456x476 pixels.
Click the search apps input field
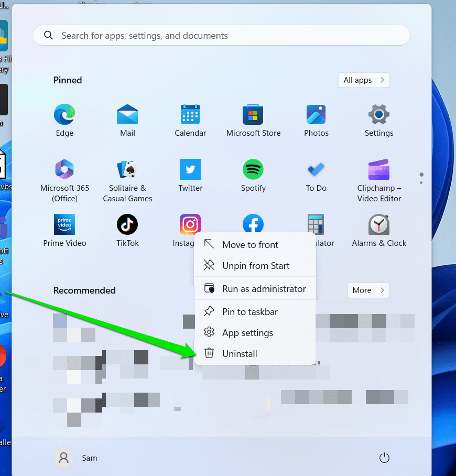click(x=222, y=36)
